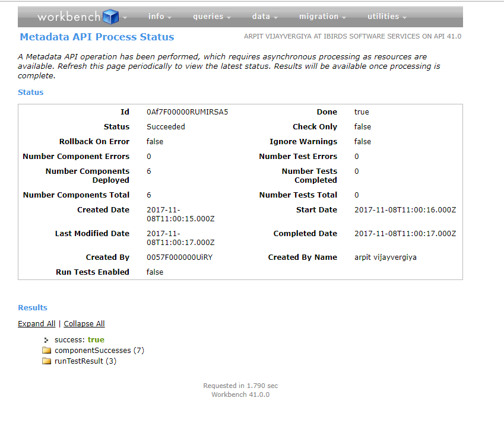This screenshot has height=423, width=504.
Task: Click the Status section heading
Action: point(30,92)
